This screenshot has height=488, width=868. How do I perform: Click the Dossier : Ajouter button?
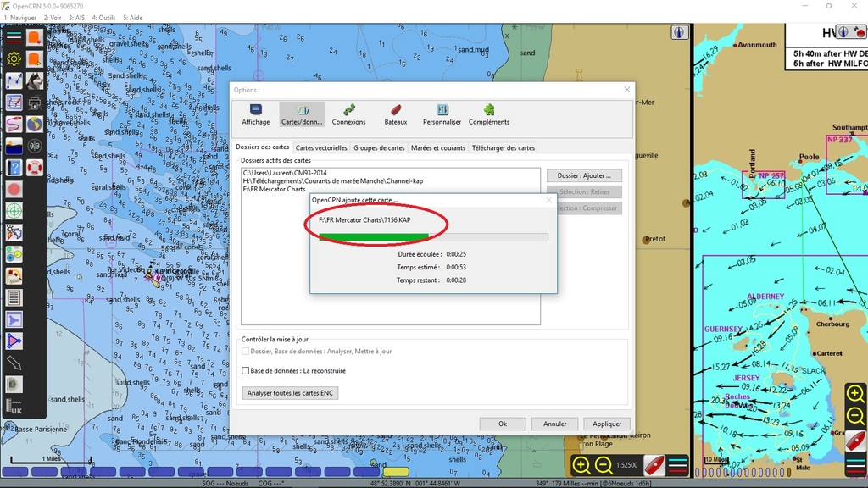tap(584, 175)
